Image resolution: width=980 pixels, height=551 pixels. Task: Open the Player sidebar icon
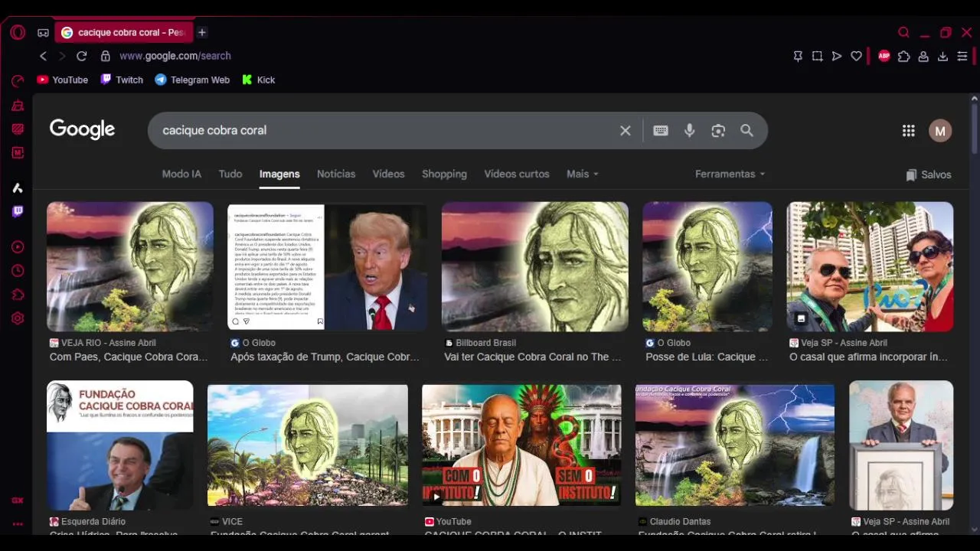point(18,247)
